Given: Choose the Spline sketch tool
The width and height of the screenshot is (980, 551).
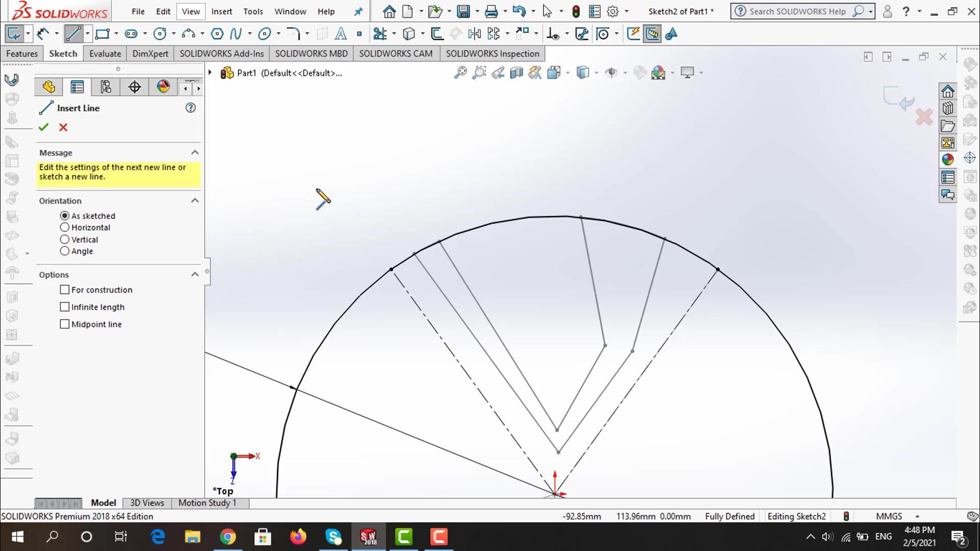Looking at the screenshot, I should pyautogui.click(x=235, y=34).
